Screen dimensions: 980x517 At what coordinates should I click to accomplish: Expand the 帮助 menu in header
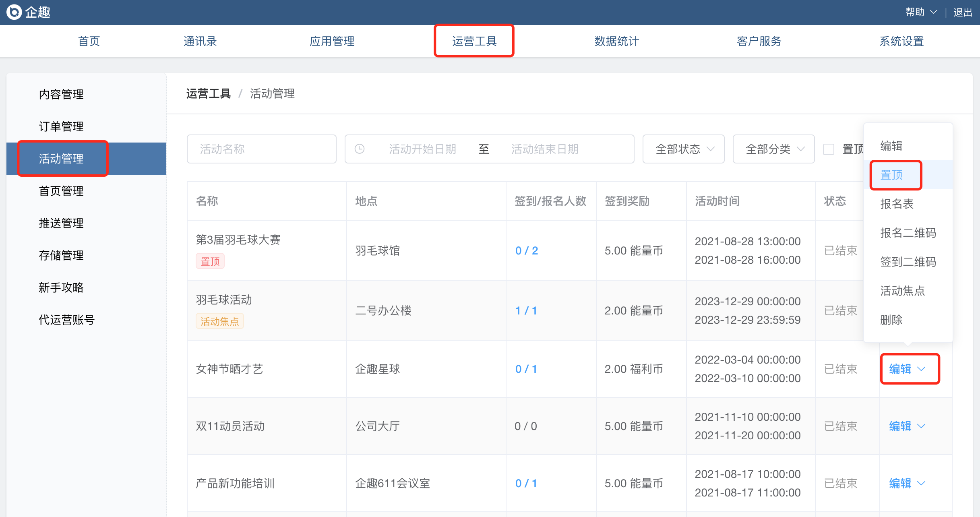pos(915,12)
